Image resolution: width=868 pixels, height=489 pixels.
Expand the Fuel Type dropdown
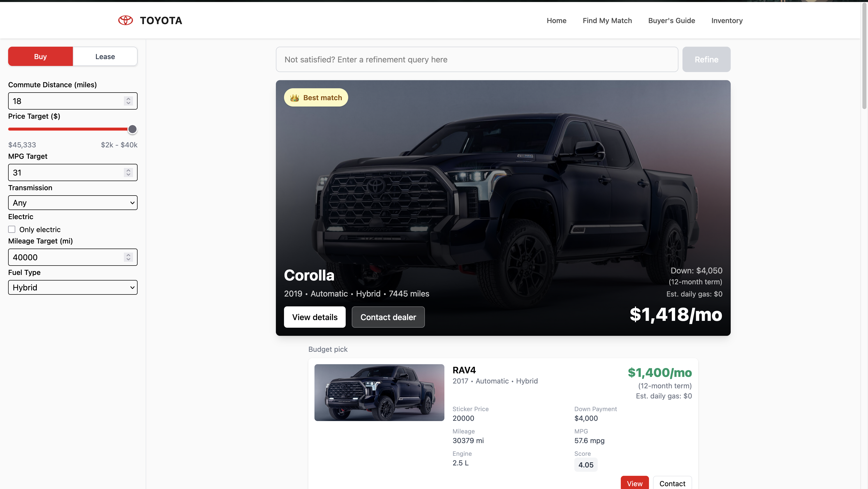coord(73,287)
